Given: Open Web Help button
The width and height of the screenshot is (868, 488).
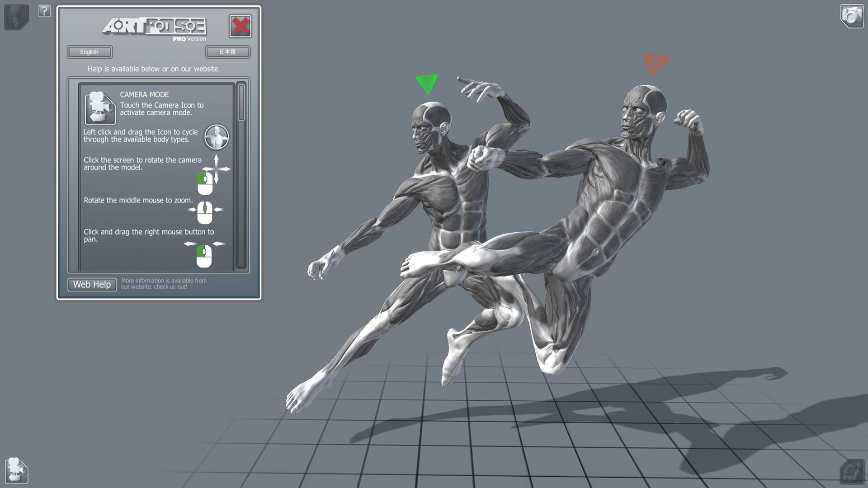Looking at the screenshot, I should tap(92, 284).
